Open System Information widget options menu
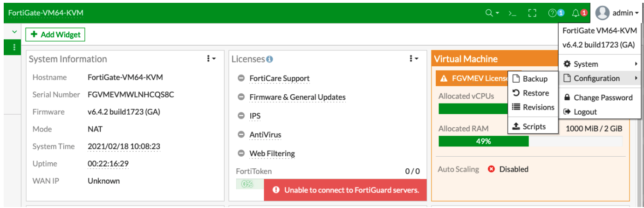This screenshot has height=208, width=644. pos(211,59)
